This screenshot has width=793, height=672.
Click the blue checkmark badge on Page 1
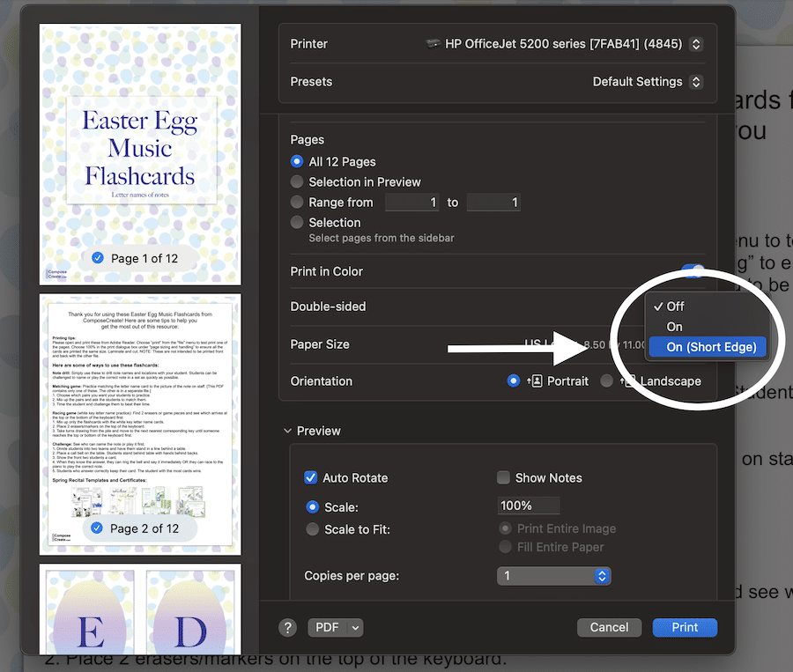97,258
